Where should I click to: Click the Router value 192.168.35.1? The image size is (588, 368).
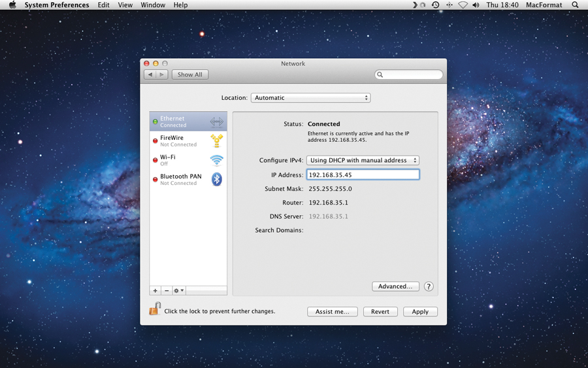tap(329, 203)
